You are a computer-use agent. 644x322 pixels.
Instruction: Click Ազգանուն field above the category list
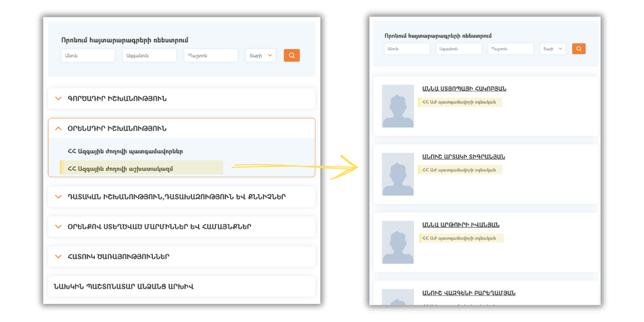[x=149, y=56]
